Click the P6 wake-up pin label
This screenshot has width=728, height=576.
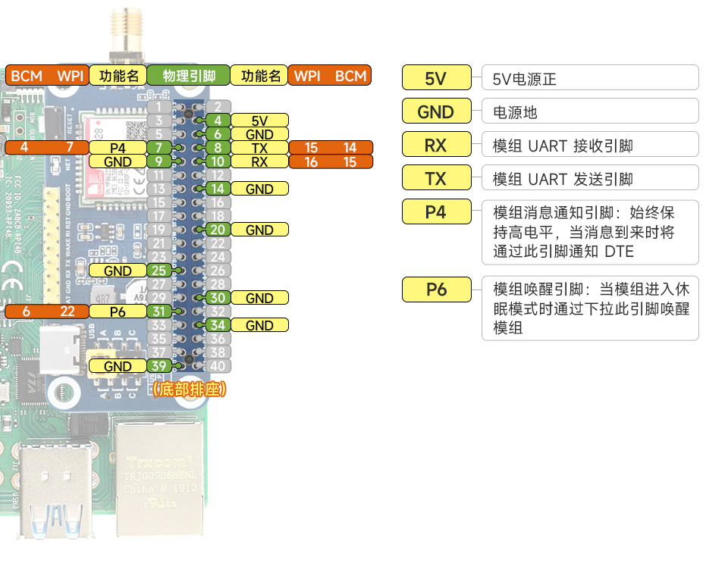(436, 290)
